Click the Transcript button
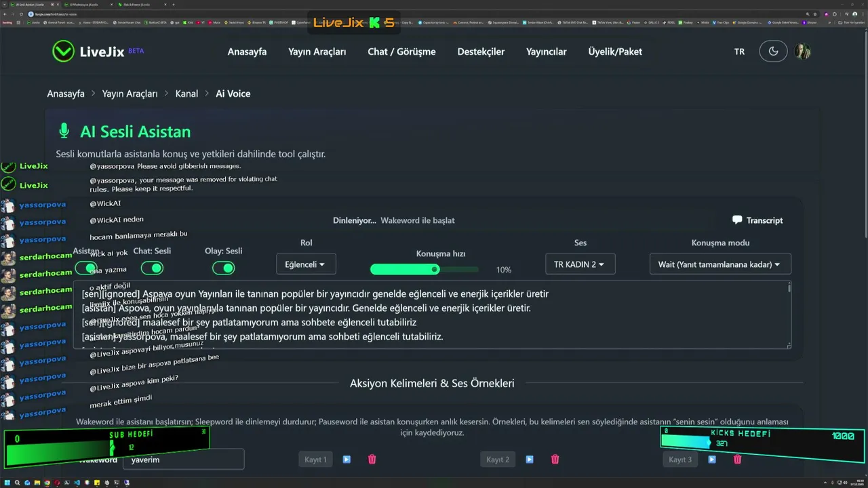The height and width of the screenshot is (488, 868). pyautogui.click(x=757, y=220)
